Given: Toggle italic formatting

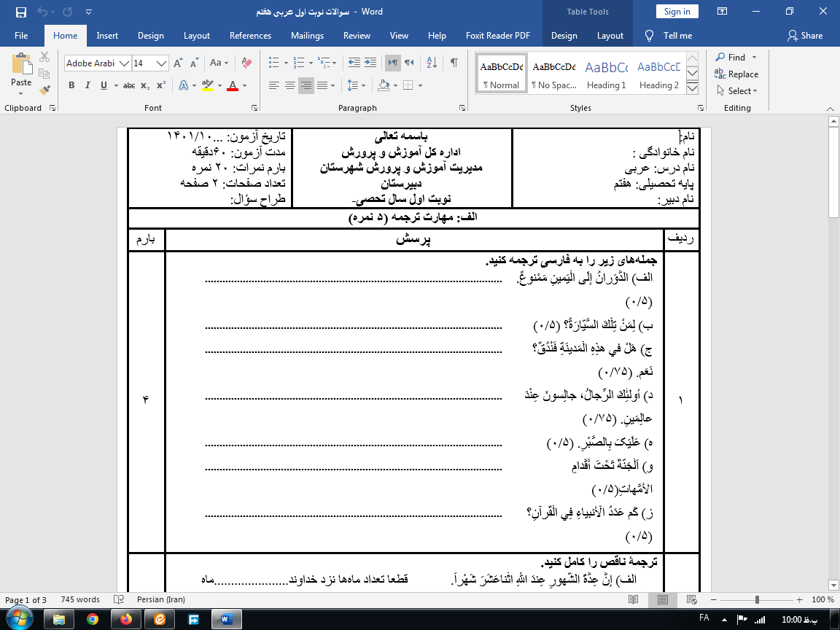Looking at the screenshot, I should (x=87, y=85).
